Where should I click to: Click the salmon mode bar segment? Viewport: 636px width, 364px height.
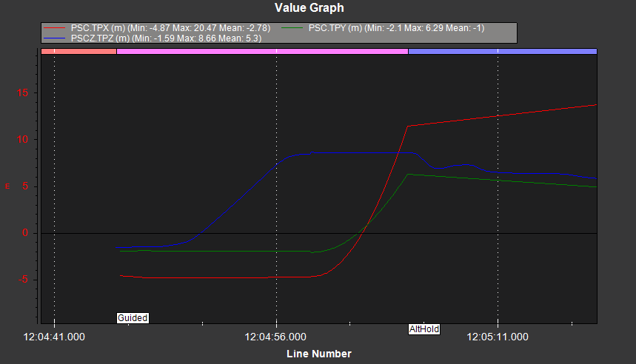tap(78, 52)
